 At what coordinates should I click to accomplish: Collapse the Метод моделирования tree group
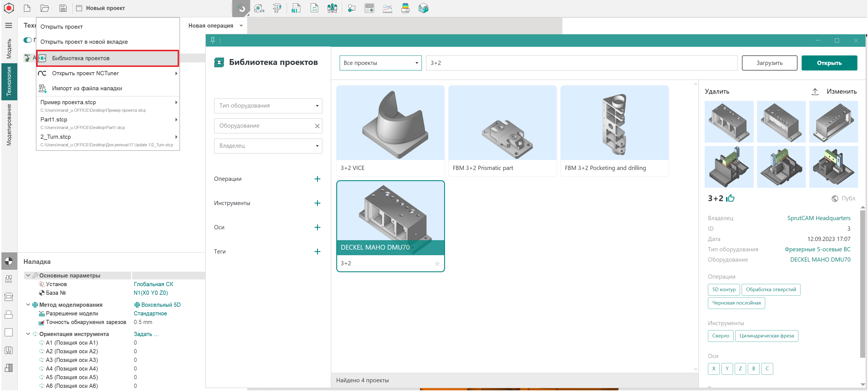[x=28, y=305]
